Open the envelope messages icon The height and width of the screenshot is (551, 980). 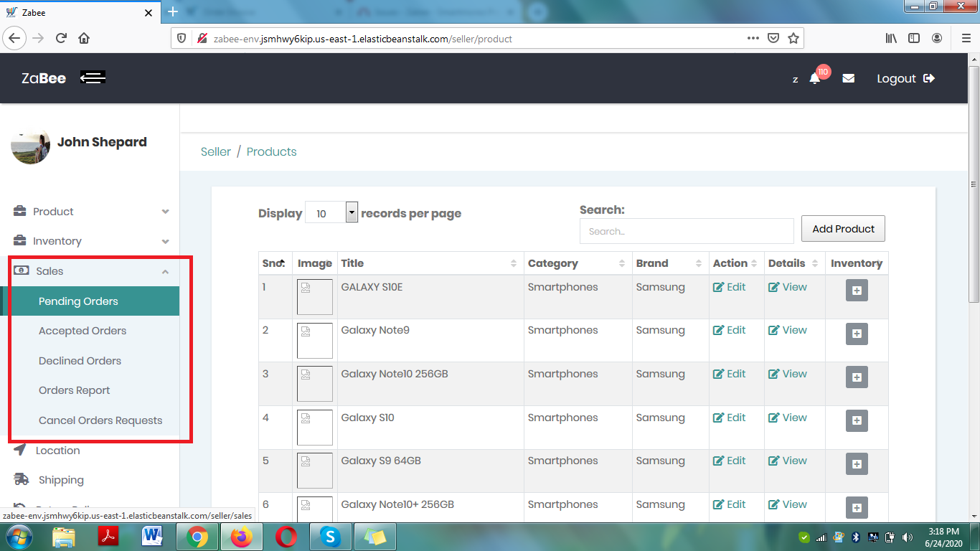pos(849,78)
